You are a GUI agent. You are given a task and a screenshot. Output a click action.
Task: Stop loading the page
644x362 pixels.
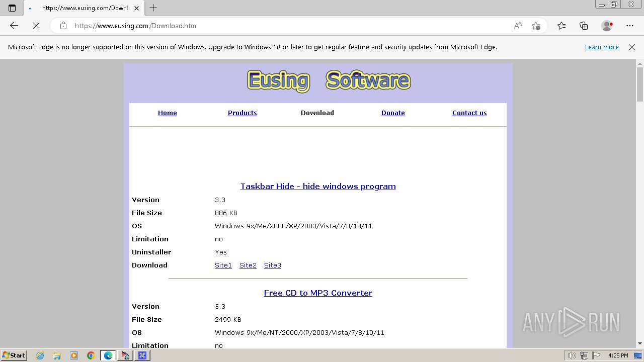(36, 26)
